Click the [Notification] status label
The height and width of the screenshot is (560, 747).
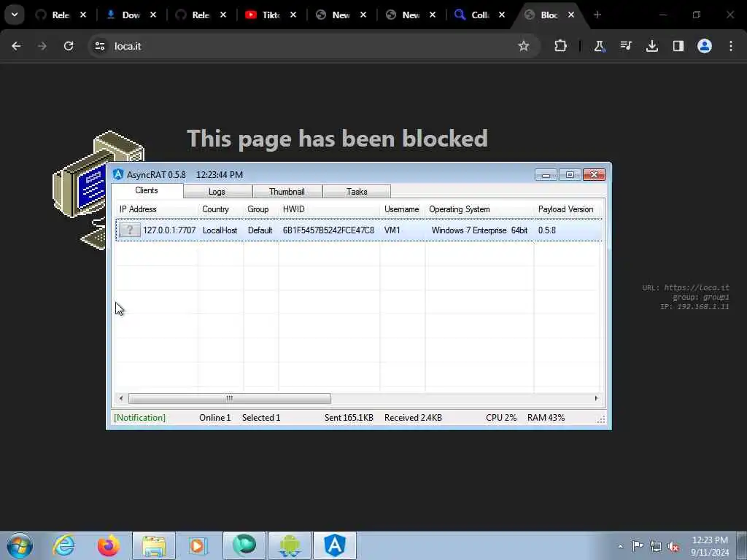click(139, 418)
